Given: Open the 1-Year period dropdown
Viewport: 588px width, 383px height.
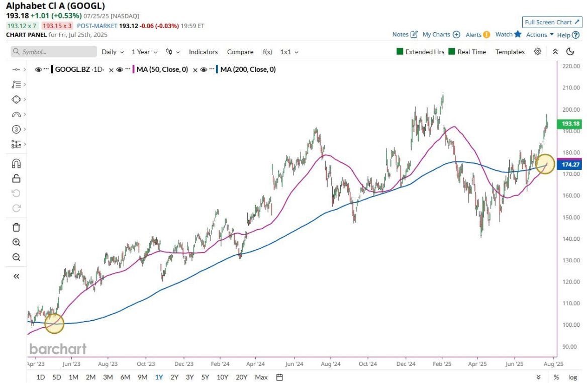Looking at the screenshot, I should coord(144,52).
